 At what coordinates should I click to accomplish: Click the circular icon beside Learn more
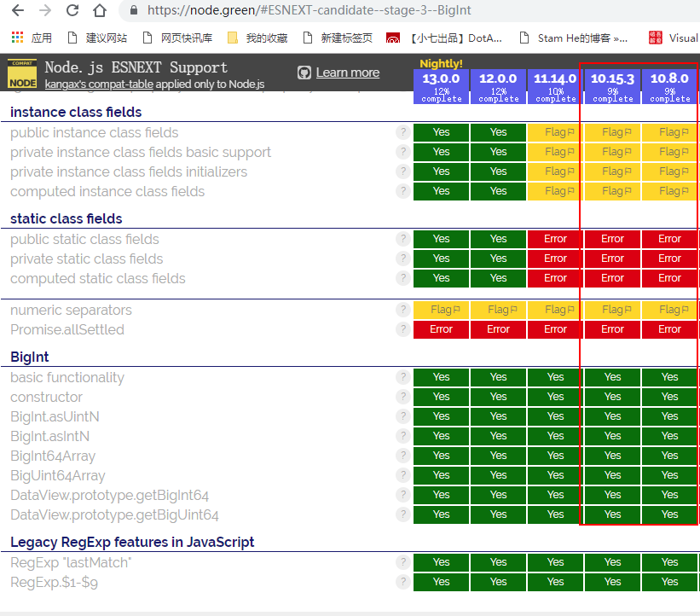pyautogui.click(x=304, y=73)
